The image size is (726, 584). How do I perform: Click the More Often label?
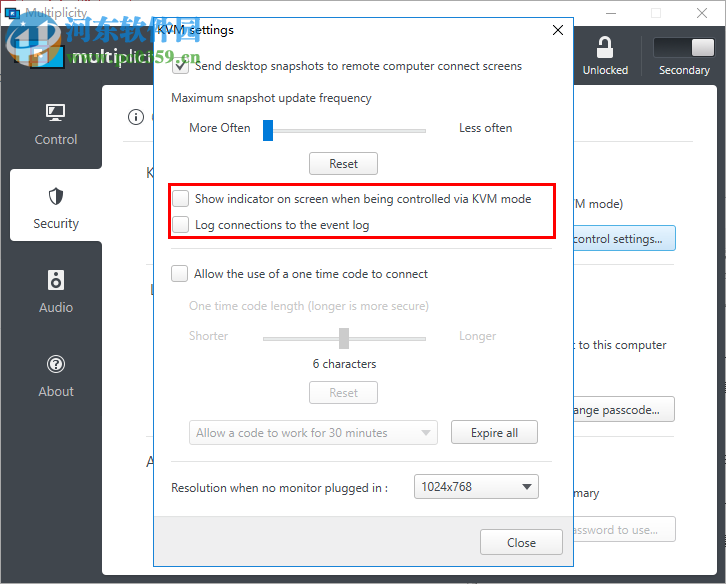[x=219, y=128]
